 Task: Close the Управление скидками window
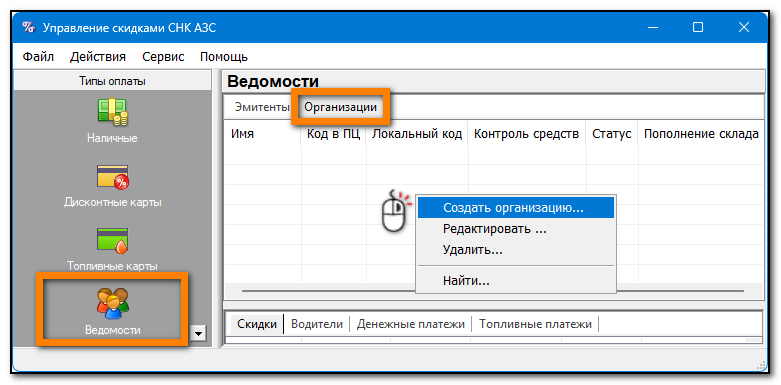(x=744, y=27)
